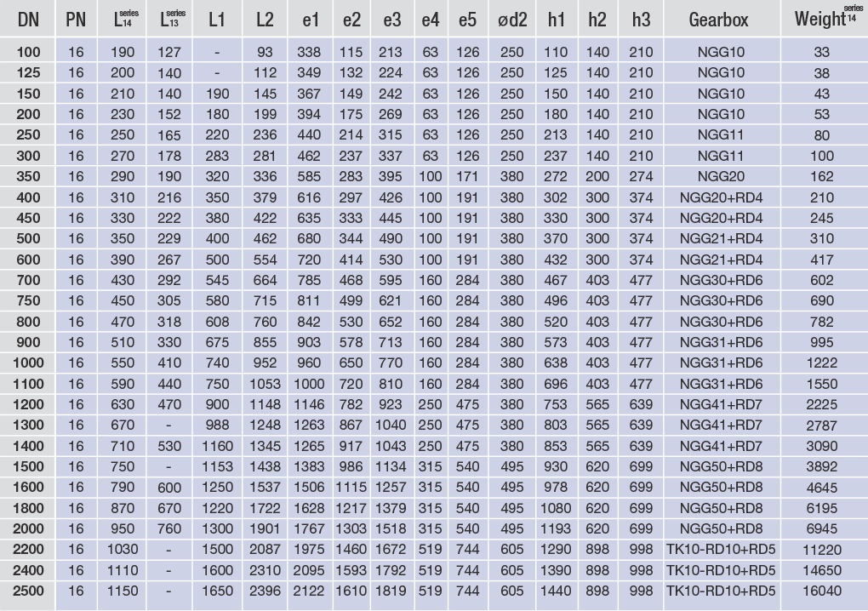Screen dimensions: 868x611
Task: Click weight value 16040 in last row
Action: click(x=821, y=590)
